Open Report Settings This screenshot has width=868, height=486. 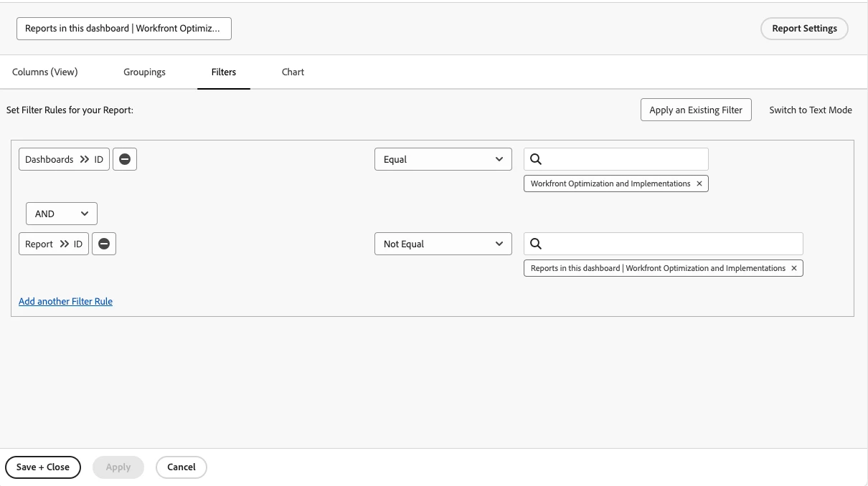(x=804, y=29)
